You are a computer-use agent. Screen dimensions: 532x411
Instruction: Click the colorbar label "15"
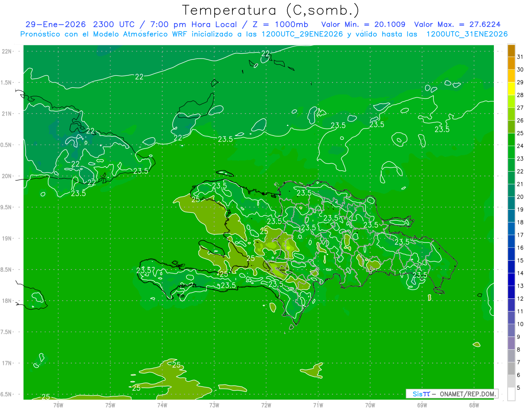point(520,260)
